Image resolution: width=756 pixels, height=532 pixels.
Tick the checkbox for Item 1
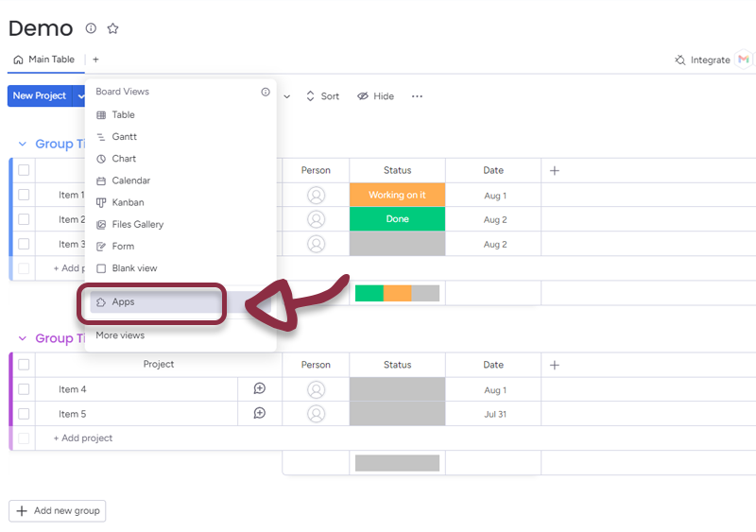(24, 196)
